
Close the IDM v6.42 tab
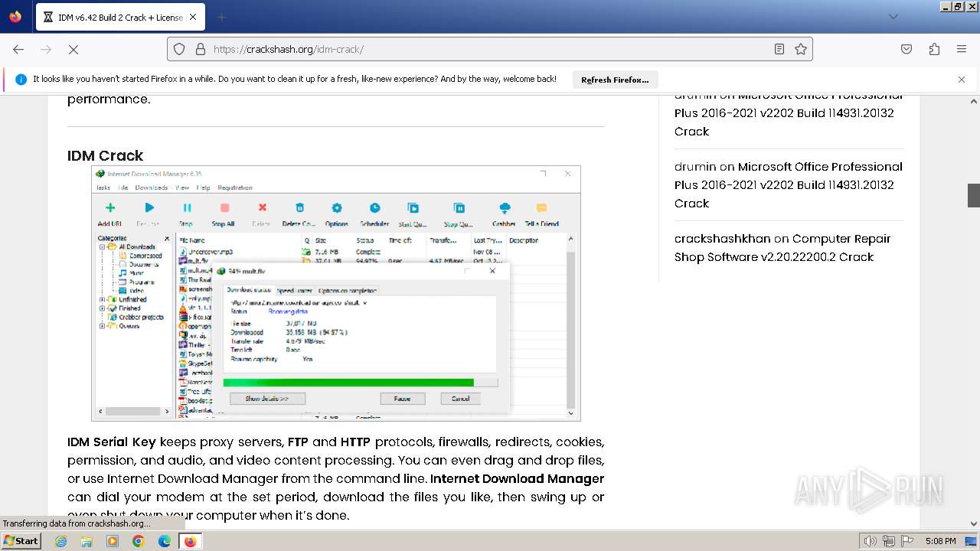[192, 17]
